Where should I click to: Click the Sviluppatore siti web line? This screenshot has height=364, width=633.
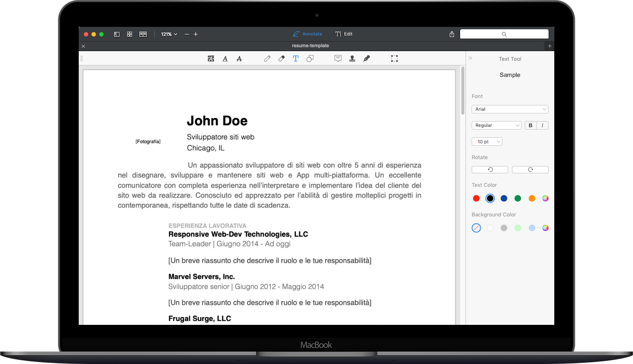point(220,137)
